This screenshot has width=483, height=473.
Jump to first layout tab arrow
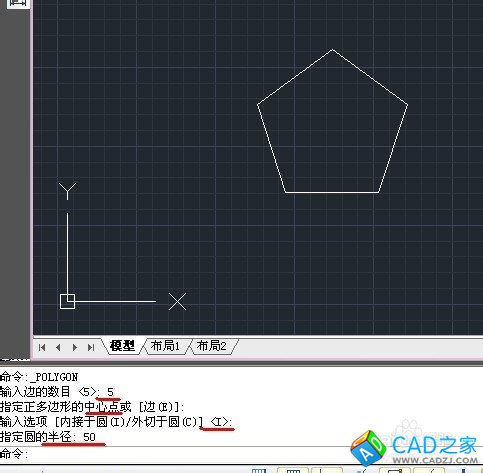(x=42, y=348)
